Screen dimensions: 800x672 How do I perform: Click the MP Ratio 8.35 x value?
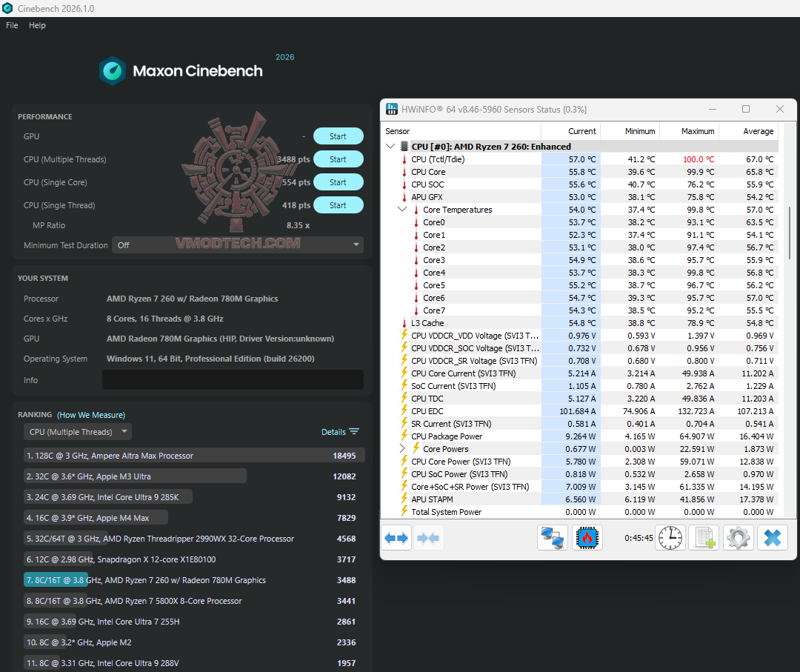click(x=298, y=225)
